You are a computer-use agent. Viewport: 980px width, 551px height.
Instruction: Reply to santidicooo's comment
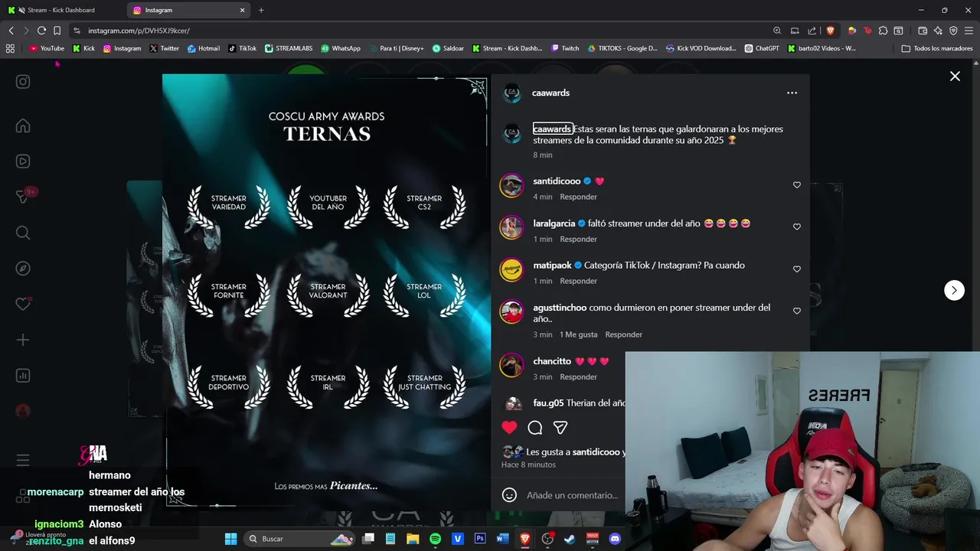click(x=578, y=197)
